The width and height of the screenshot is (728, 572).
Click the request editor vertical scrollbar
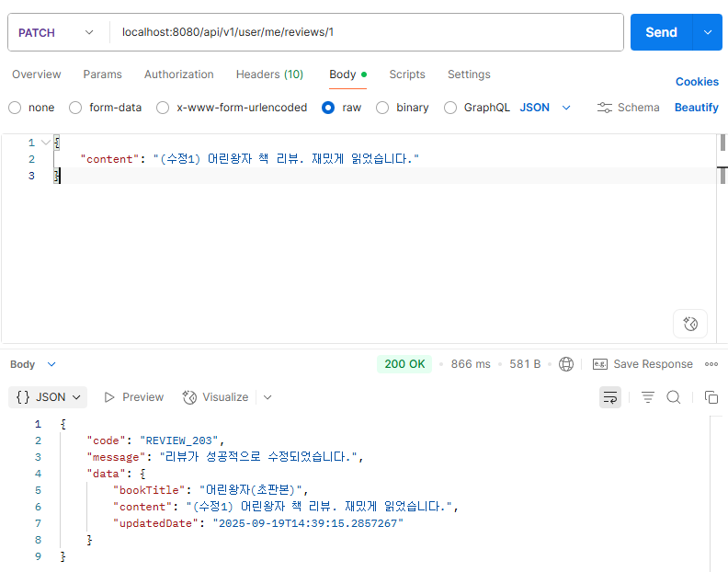pyautogui.click(x=722, y=239)
